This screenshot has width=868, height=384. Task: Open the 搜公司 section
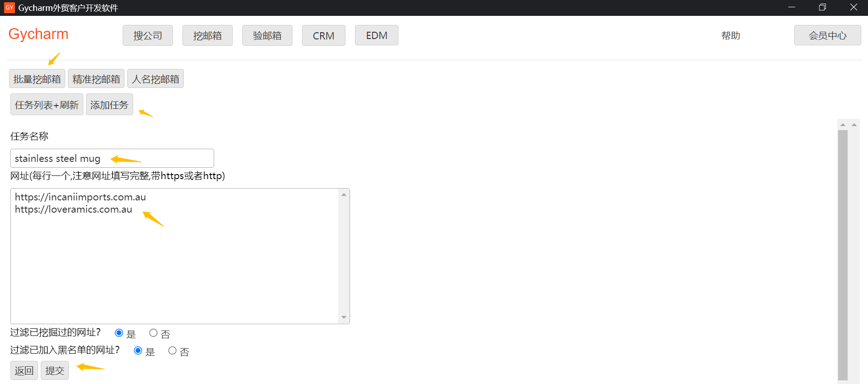pos(148,35)
